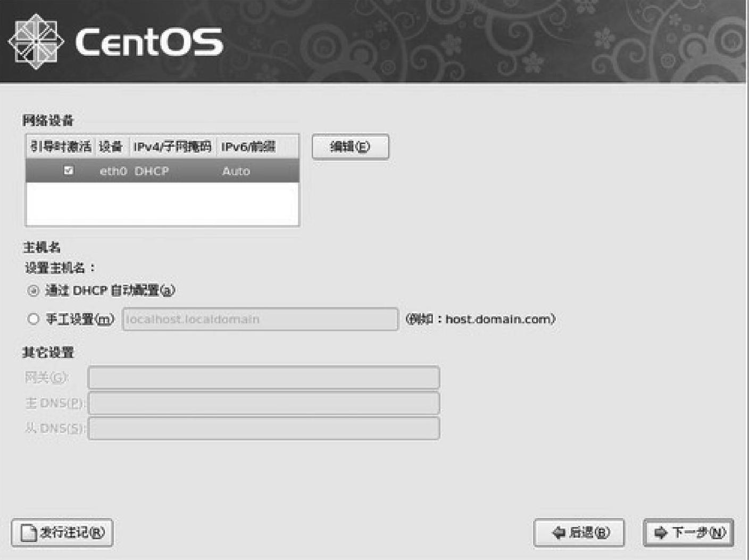Click the 网络设备 section heading

tap(48, 120)
